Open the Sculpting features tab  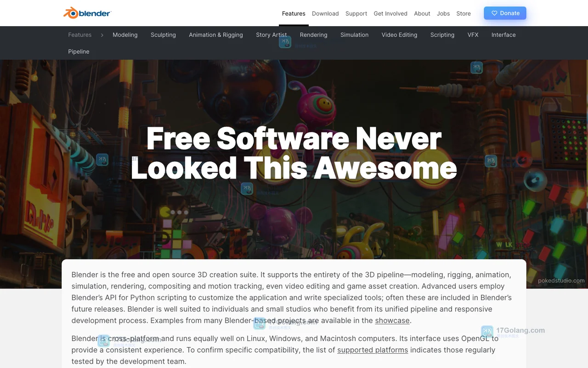point(163,35)
